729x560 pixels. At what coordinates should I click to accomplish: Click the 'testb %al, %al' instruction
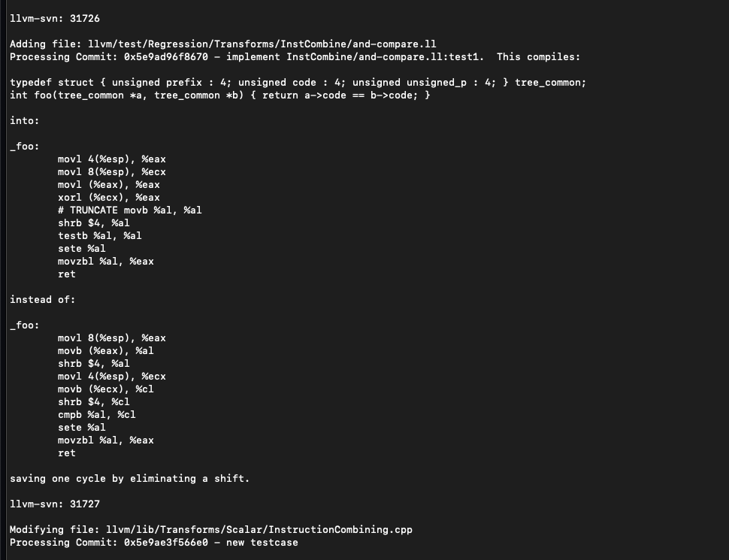(x=100, y=236)
